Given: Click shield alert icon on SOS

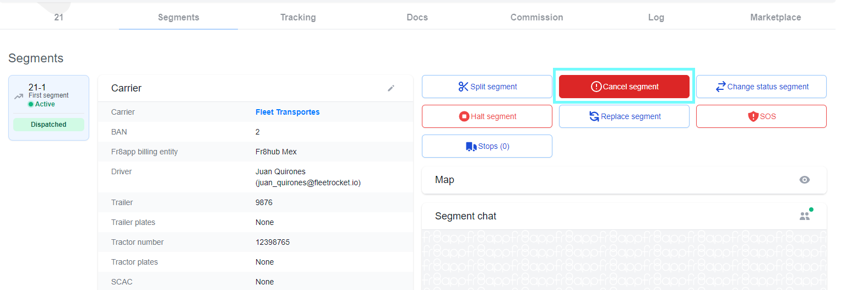Looking at the screenshot, I should 753,116.
